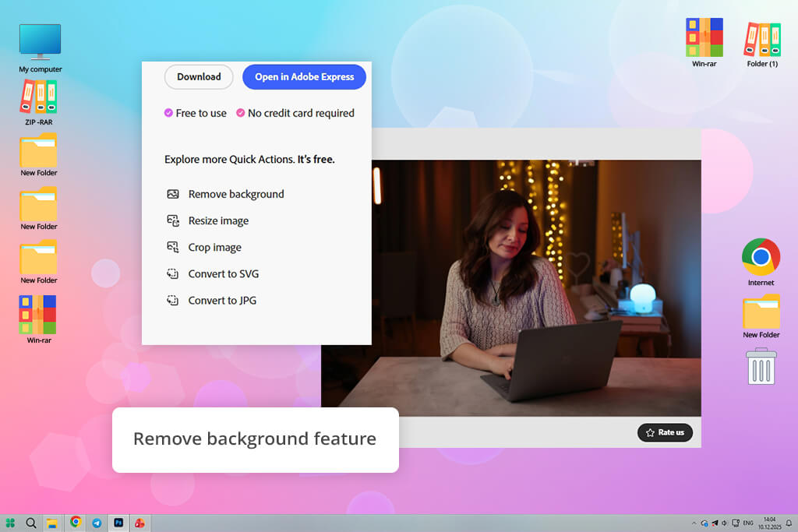Click the Remove background image icon
This screenshot has height=532, width=798.
173,194
